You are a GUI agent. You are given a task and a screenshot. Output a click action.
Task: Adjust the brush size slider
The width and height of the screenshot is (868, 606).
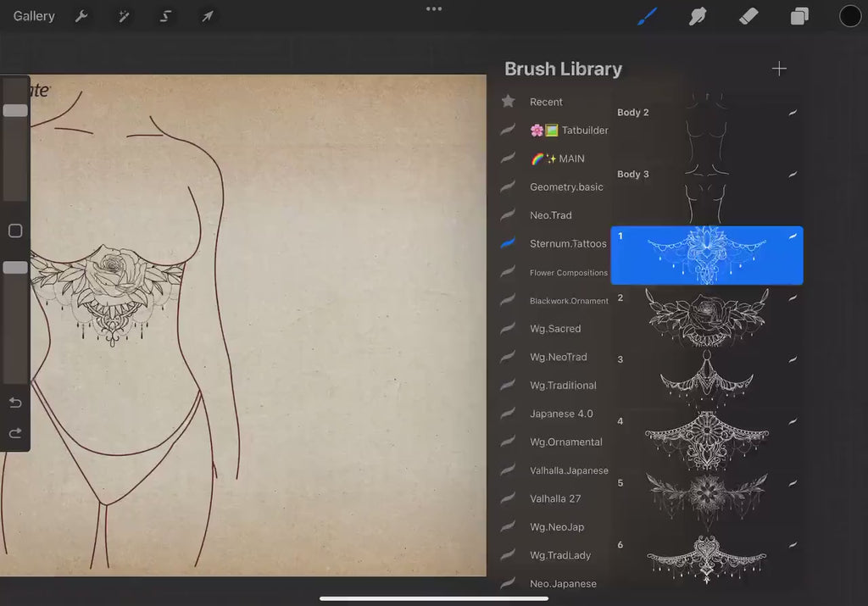15,110
